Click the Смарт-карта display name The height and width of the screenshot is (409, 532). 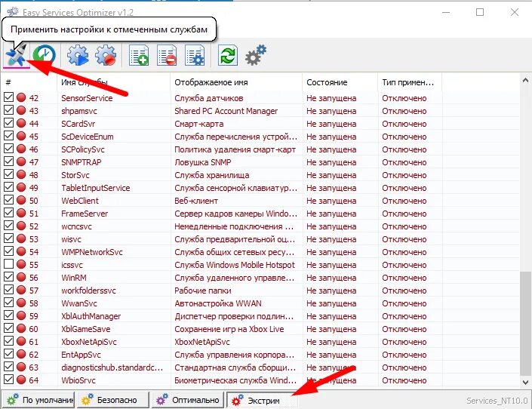199,124
